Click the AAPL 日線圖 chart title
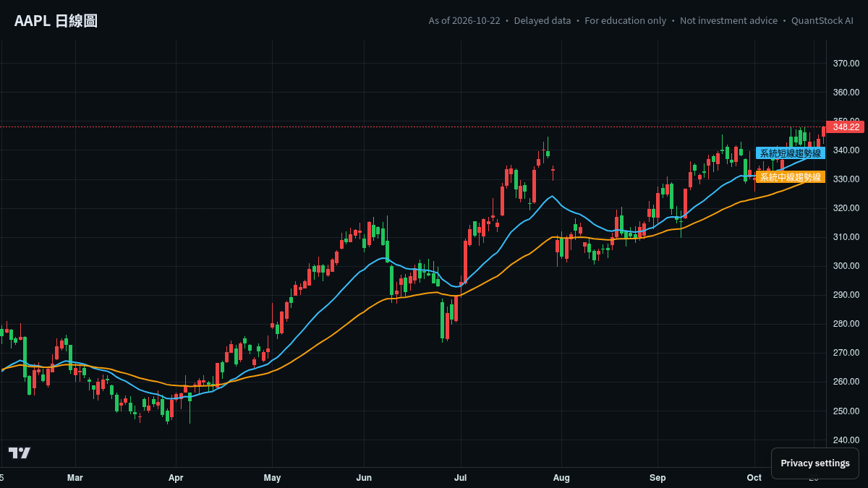Image resolution: width=868 pixels, height=488 pixels. (x=56, y=21)
